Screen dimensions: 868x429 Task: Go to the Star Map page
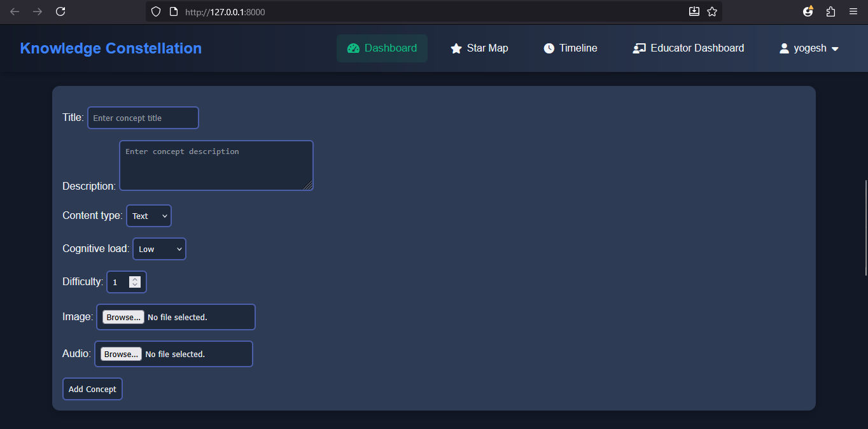tap(479, 48)
